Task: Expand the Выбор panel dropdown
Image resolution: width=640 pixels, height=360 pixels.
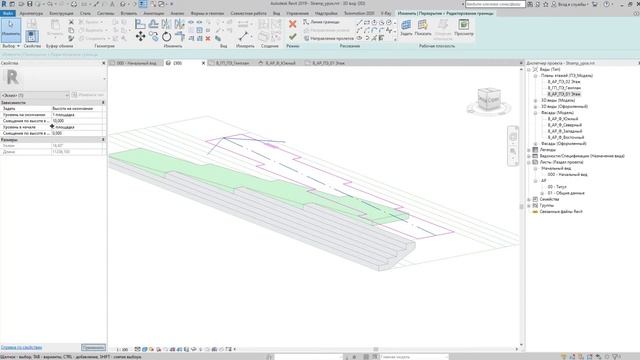Action: coord(11,46)
